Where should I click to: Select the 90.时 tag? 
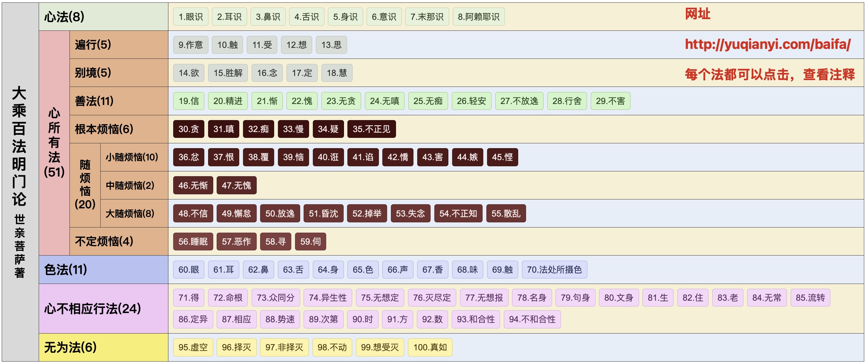point(362,319)
